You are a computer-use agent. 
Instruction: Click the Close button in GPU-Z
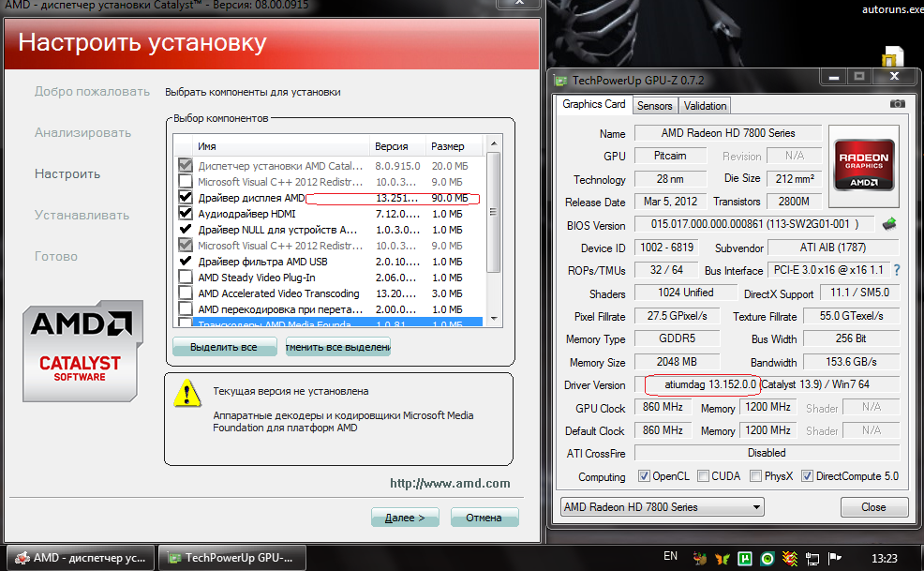[873, 506]
